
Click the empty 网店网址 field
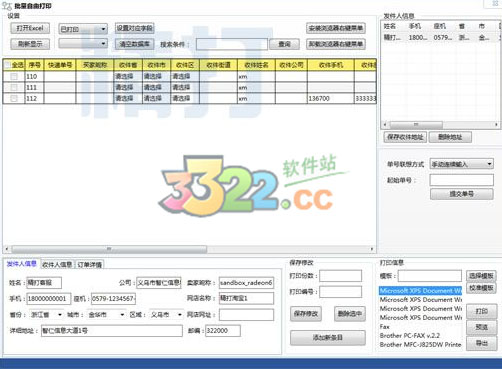[246, 315]
